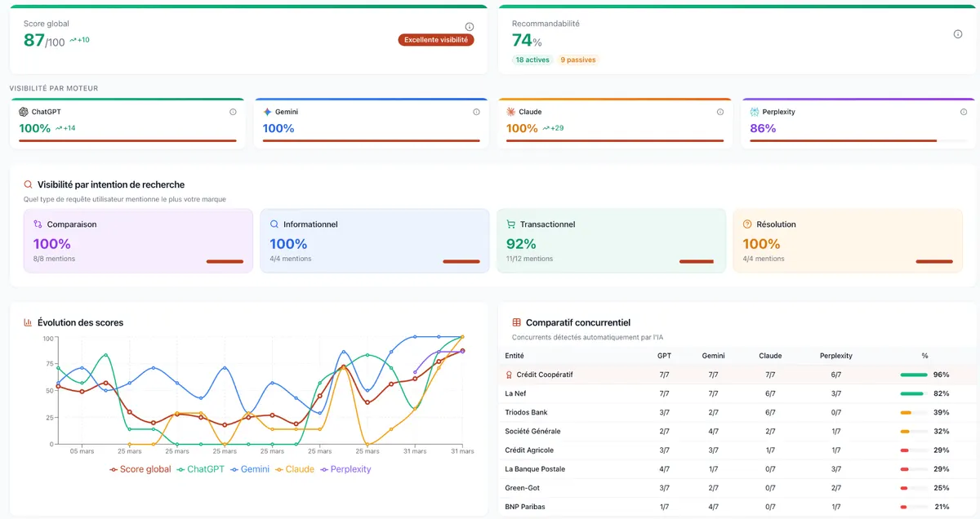Open the Transactionnel intent card
This screenshot has width=980, height=519.
[611, 241]
